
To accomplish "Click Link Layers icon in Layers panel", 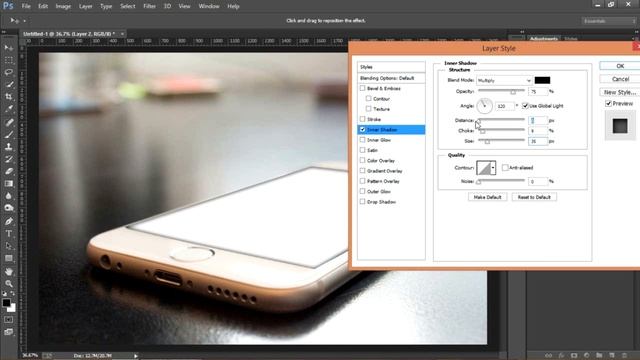I will point(549,356).
